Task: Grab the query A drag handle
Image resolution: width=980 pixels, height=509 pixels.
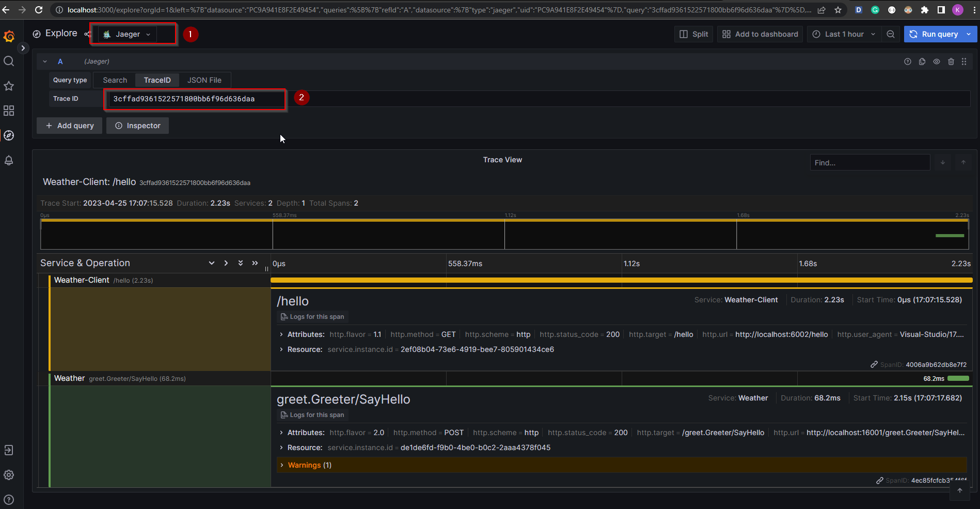Action: pyautogui.click(x=964, y=61)
